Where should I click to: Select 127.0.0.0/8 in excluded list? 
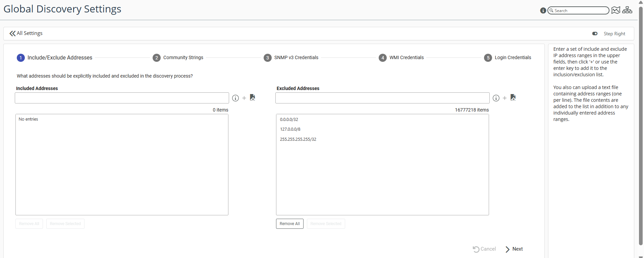click(290, 129)
